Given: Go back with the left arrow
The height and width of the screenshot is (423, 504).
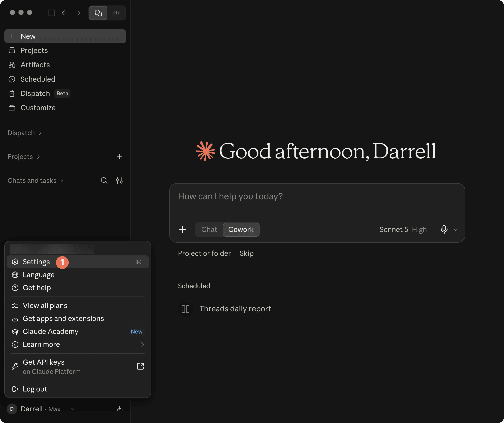Looking at the screenshot, I should [65, 13].
